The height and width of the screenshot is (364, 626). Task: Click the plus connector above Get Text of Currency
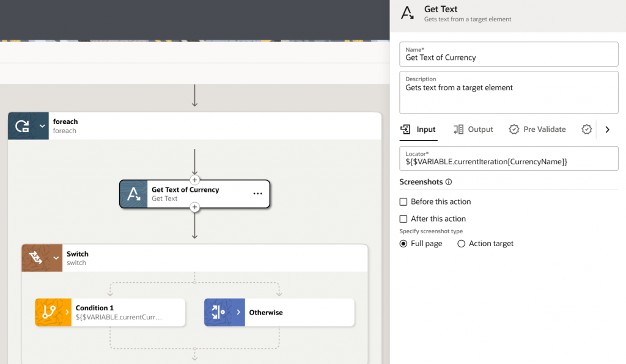click(x=194, y=180)
